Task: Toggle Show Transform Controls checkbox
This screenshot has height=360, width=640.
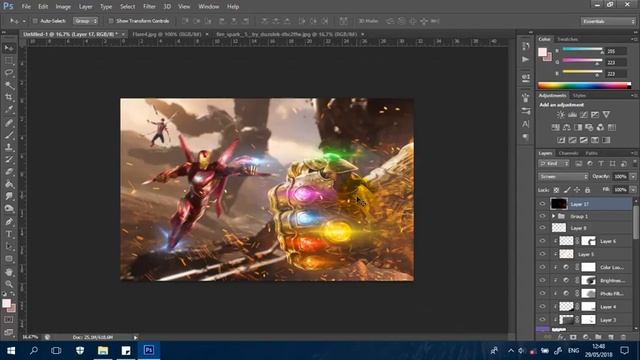Action: click(x=111, y=21)
